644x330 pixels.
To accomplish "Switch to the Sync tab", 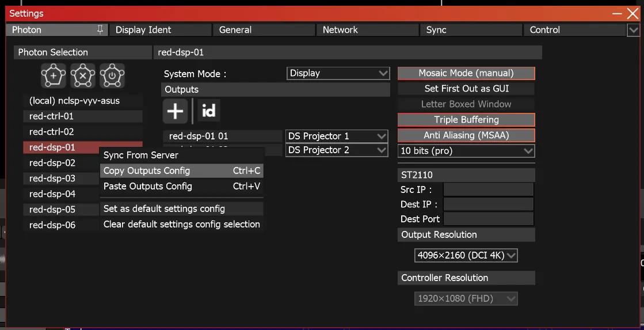I will click(x=471, y=30).
